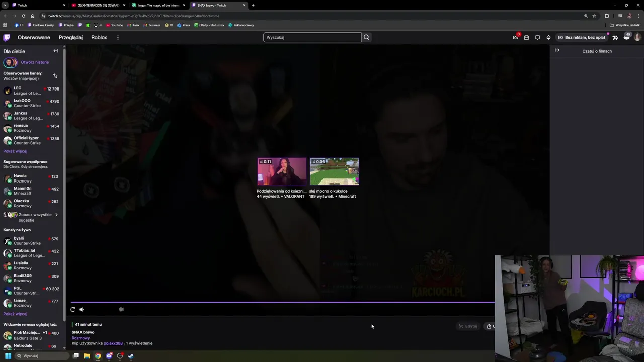
Task: Click the clip progress bar
Action: coord(283,302)
